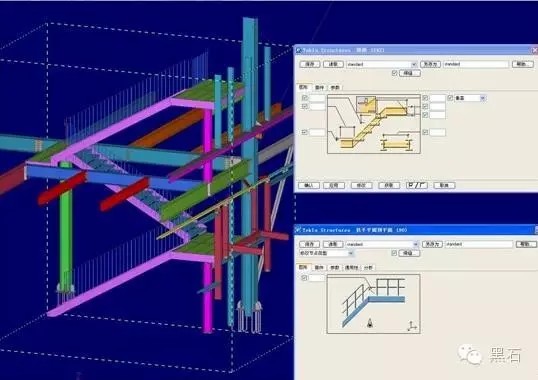
Task: Click the button under the handrail dialog's standard dropdown
Action: 409,253
